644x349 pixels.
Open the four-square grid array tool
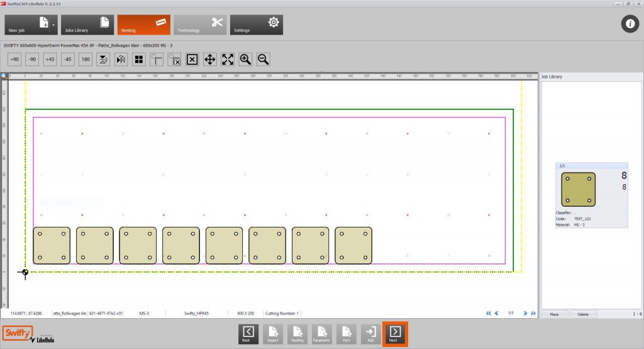139,59
